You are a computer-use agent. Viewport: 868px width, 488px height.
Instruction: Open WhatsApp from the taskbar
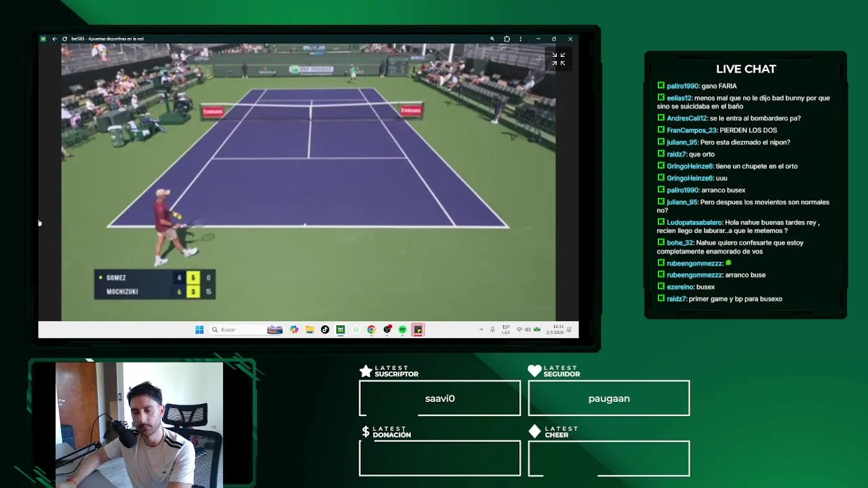coord(356,329)
